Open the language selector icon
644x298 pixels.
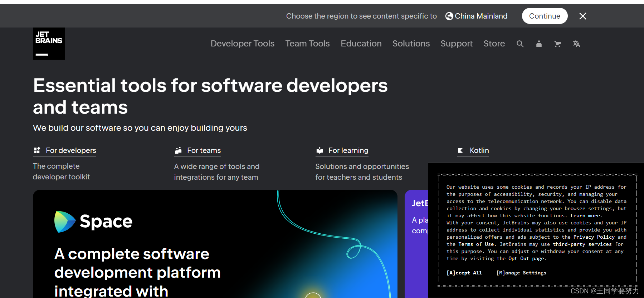point(576,44)
